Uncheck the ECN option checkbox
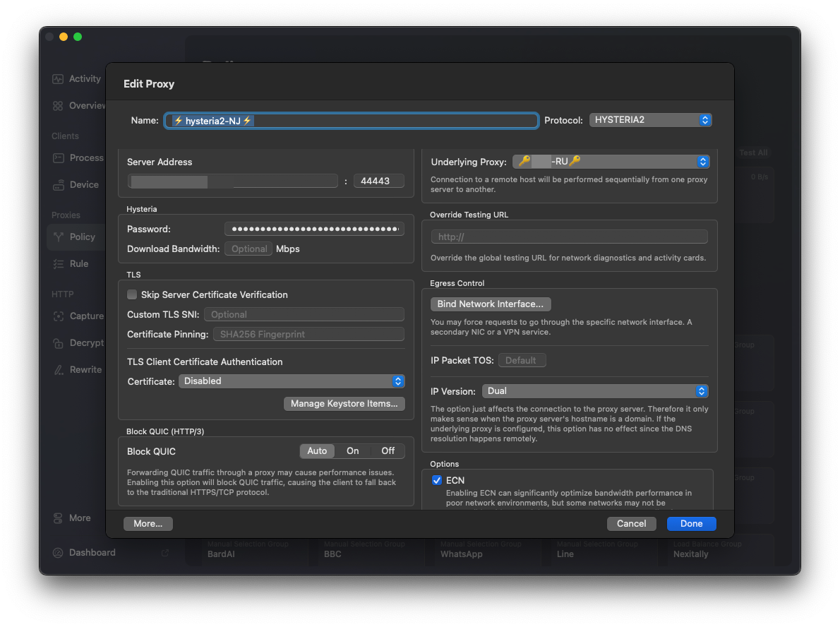 [437, 481]
